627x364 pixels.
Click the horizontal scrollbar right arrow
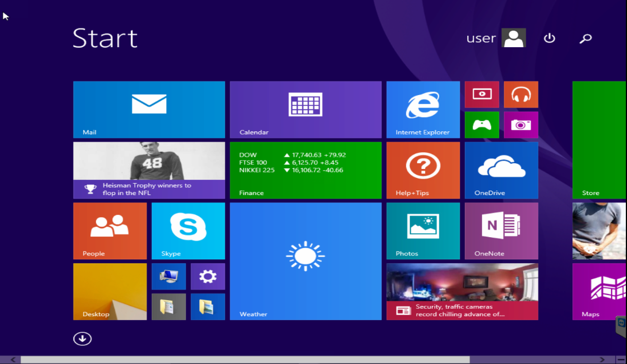[x=602, y=359]
